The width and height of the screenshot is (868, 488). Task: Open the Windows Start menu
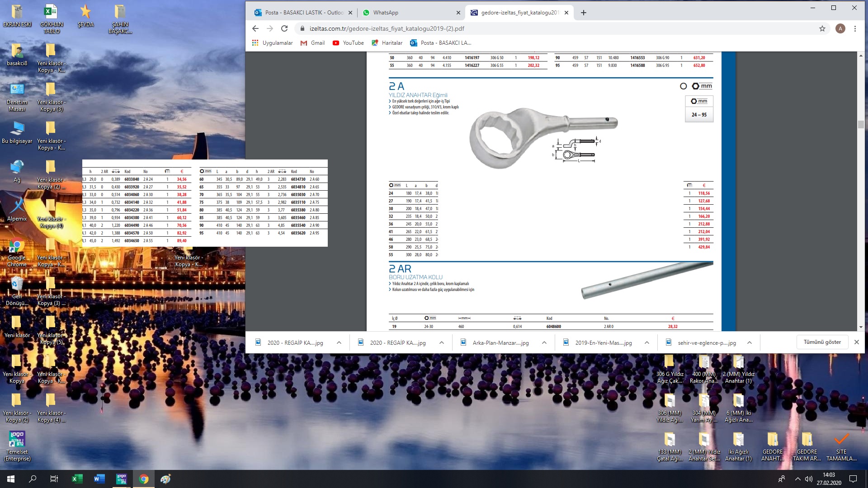[11, 479]
